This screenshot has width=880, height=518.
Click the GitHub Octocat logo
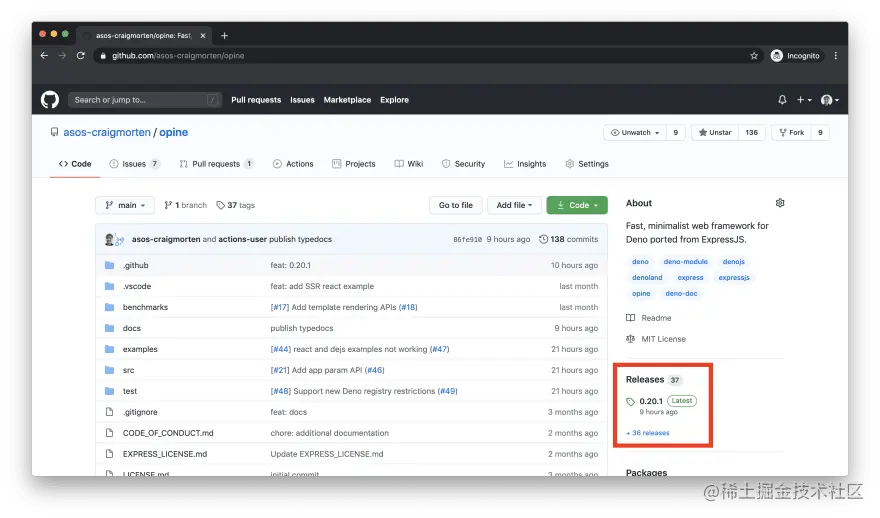pos(50,100)
